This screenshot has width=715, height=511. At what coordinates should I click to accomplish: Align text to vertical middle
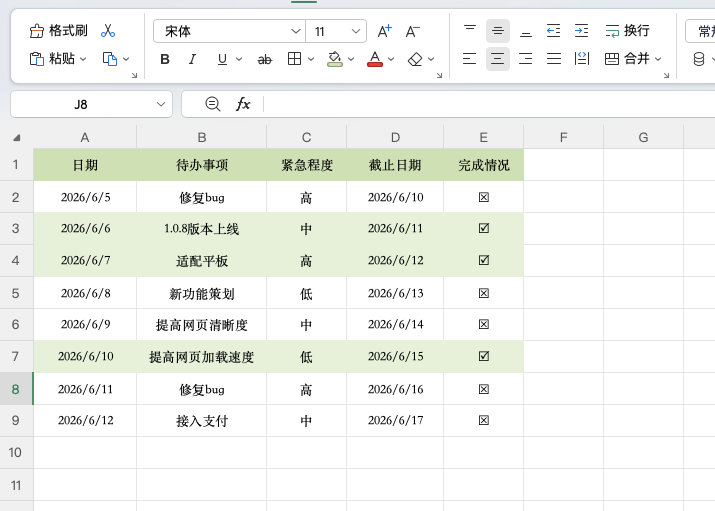pyautogui.click(x=497, y=31)
